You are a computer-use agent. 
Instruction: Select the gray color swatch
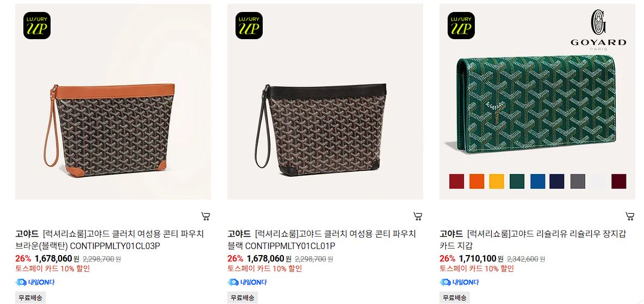coord(578,181)
